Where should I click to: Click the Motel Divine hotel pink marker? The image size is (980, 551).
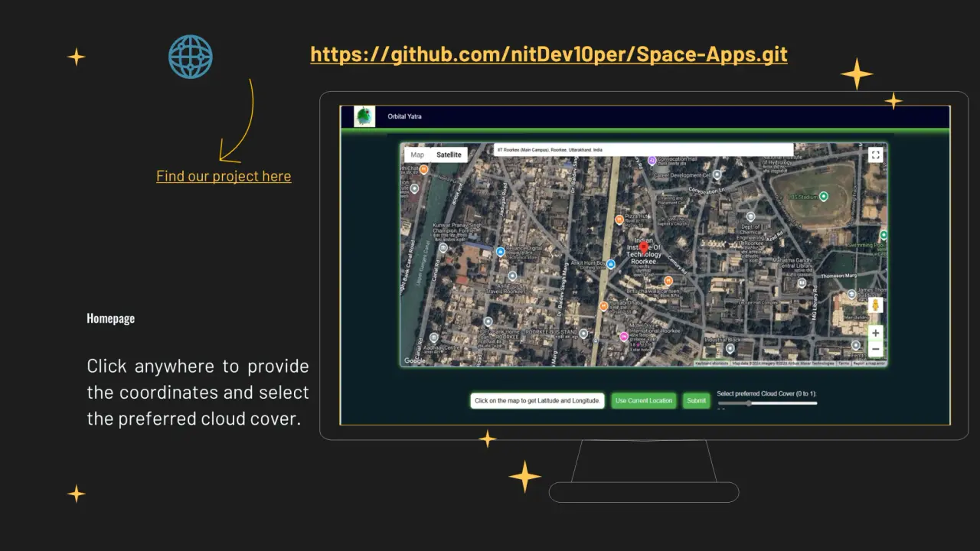624,337
